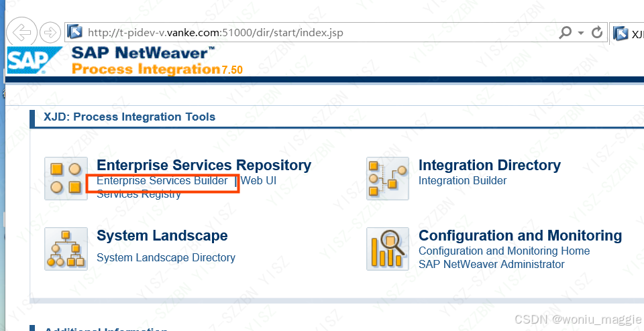Click the browser Forward arrow button
The width and height of the screenshot is (644, 331).
pos(50,32)
